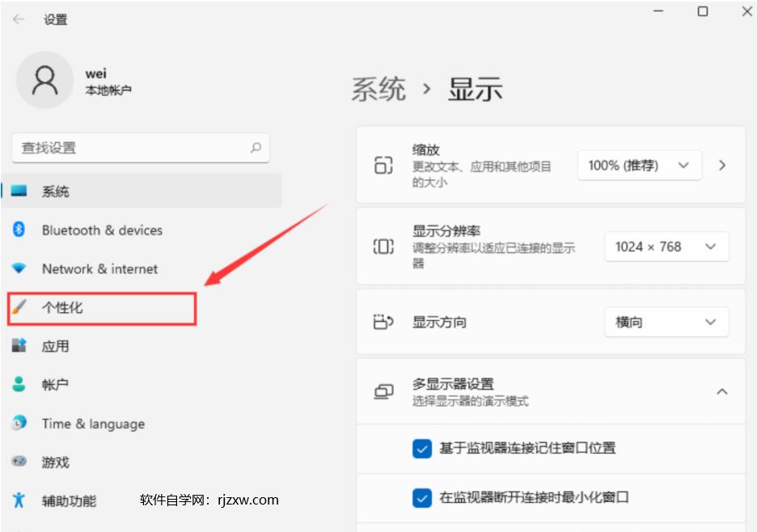Go back using the arrow button
Screen dimensions: 757x532
tap(18, 19)
